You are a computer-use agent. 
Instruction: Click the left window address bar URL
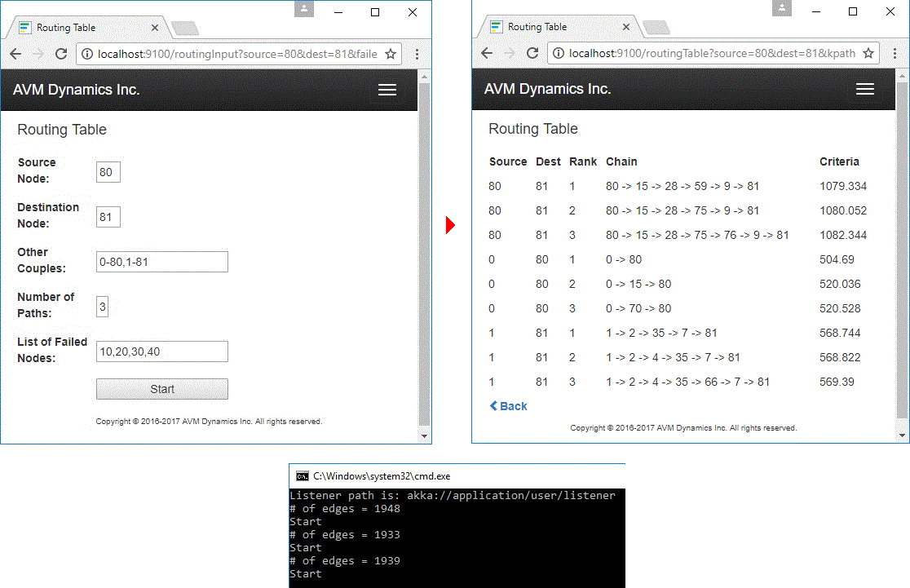tap(237, 54)
